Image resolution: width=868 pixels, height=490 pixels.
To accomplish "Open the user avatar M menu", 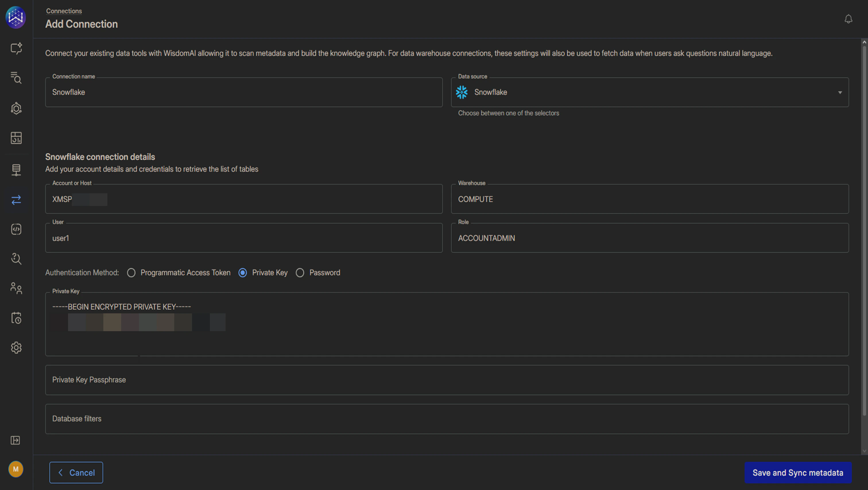I will [x=16, y=469].
